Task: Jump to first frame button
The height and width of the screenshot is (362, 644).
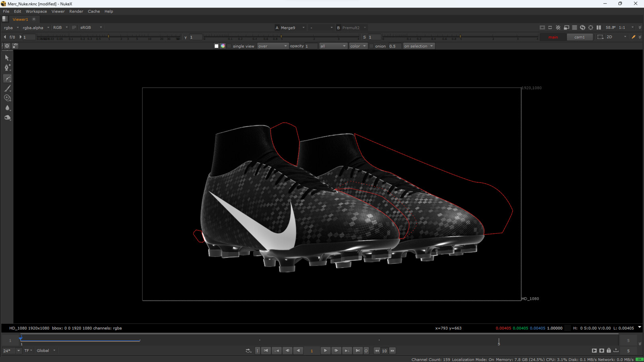Action: click(x=266, y=351)
